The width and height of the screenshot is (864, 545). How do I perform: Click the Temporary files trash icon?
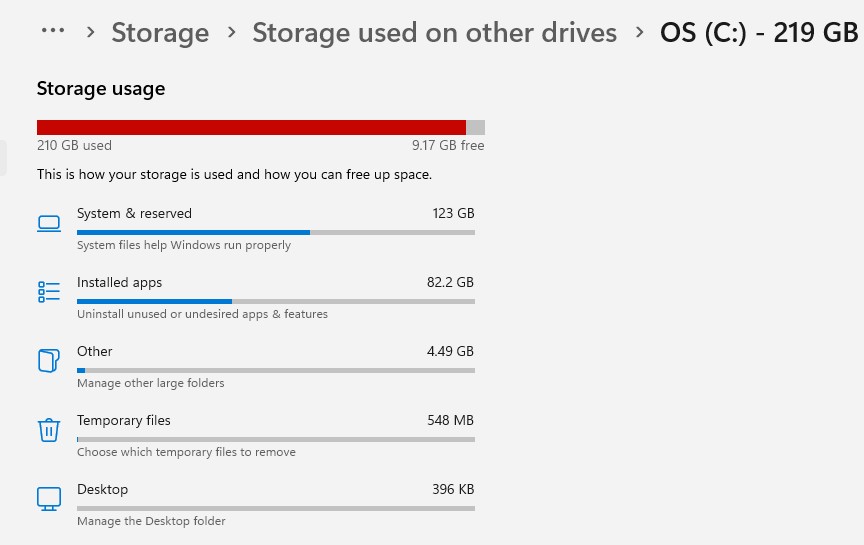click(48, 430)
